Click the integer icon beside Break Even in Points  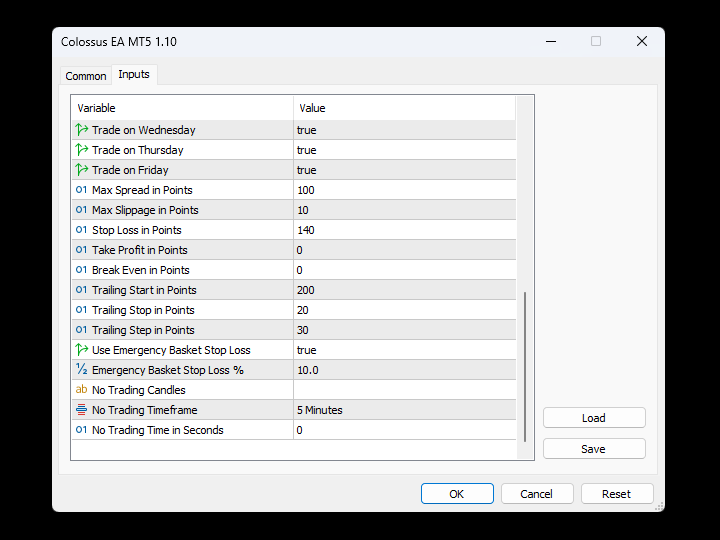click(x=81, y=270)
